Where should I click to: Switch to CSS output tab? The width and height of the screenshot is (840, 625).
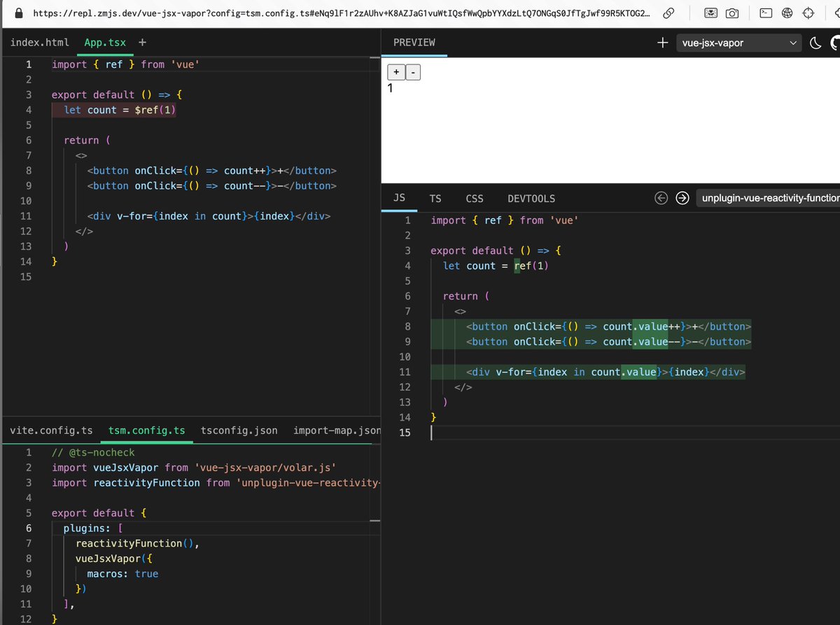point(475,198)
